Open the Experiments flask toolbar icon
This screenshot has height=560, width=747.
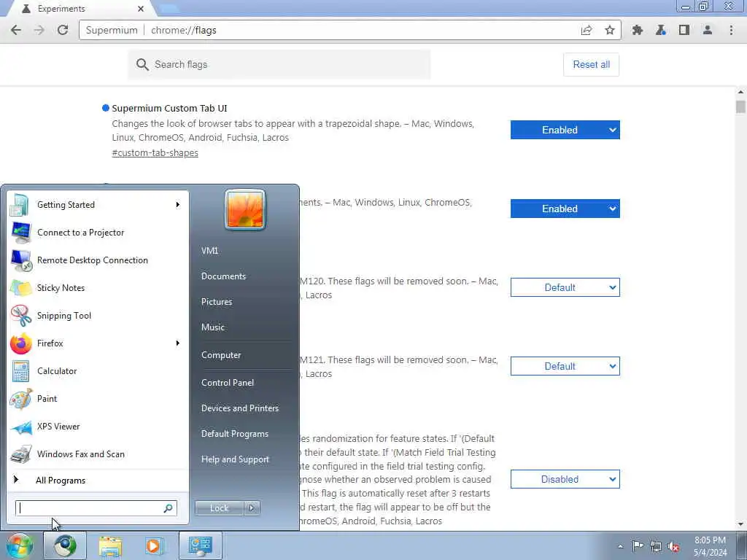(x=661, y=30)
